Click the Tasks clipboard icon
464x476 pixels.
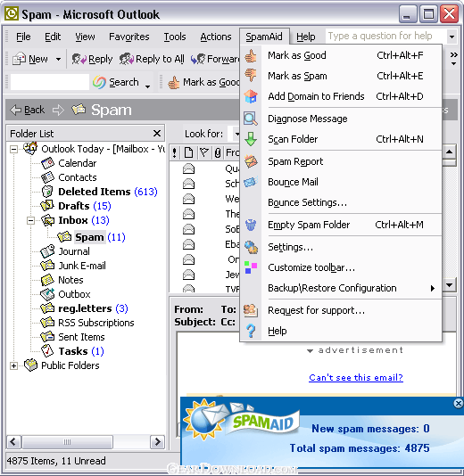point(47,351)
